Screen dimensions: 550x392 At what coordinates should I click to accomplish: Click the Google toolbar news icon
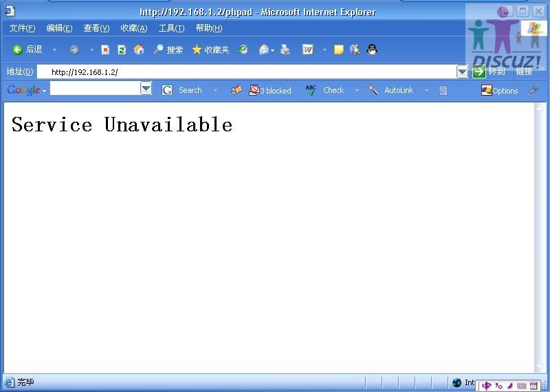[x=236, y=90]
